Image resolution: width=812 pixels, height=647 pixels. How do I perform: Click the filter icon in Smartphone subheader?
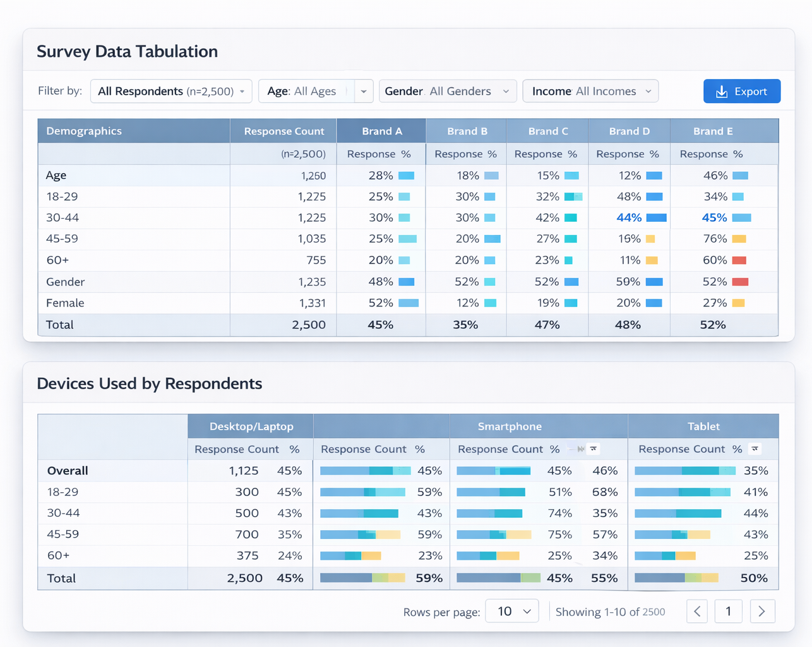[593, 449]
